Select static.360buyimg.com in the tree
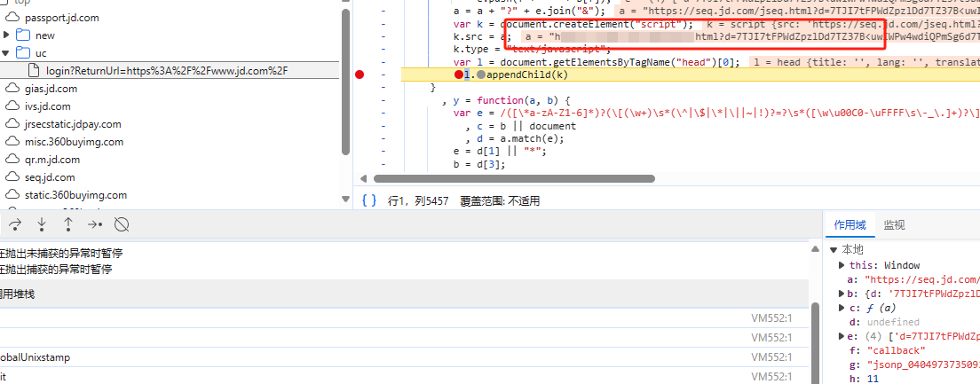980x384 pixels. tap(75, 195)
